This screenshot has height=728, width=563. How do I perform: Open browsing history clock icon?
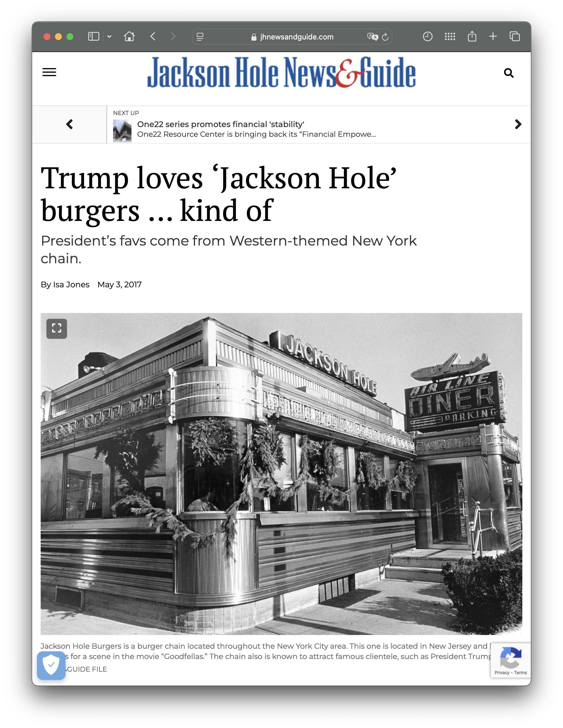427,36
